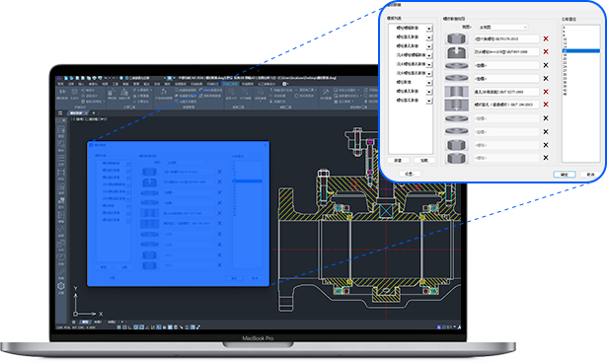The height and width of the screenshot is (364, 607).
Task: Expand the last template row dropdown arrow
Action: point(429,101)
